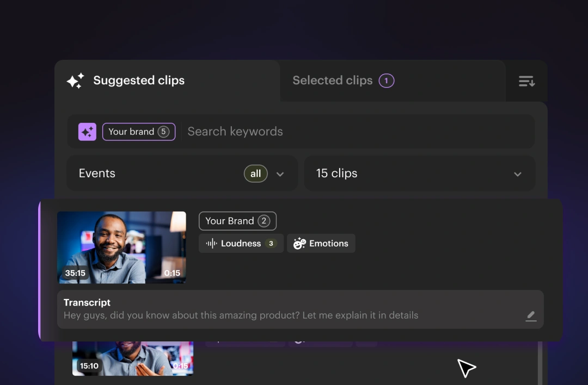Open the 15 clips dropdown
This screenshot has width=588, height=385.
point(419,173)
